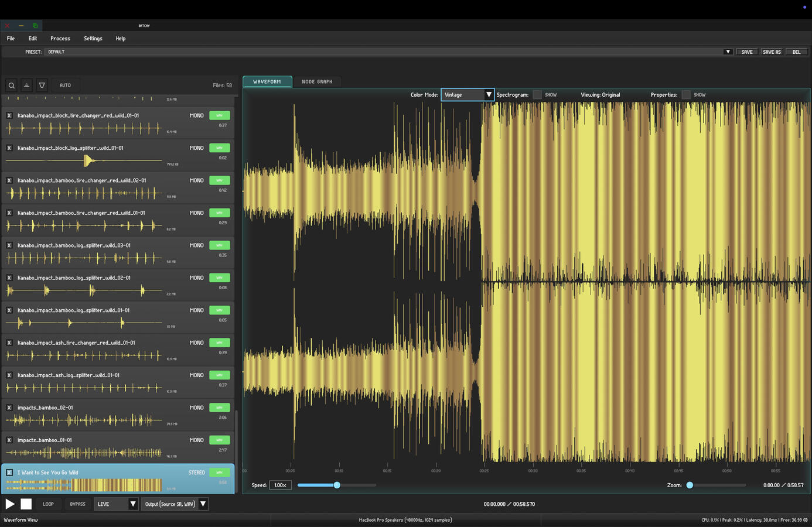
Task: Click the Zoom slider handle
Action: [x=690, y=485]
